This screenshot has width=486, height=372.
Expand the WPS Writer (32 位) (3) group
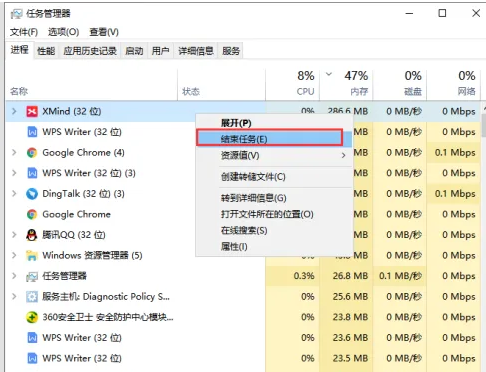14,173
